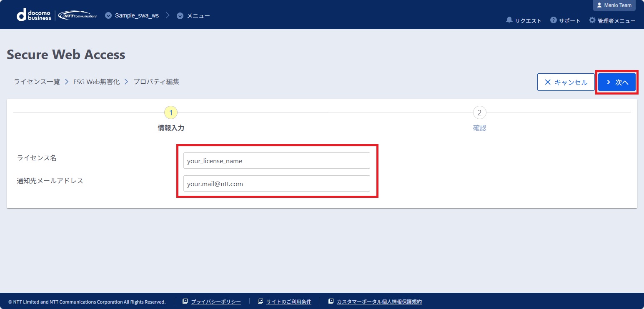Click the NTT Communications logo
Viewport: 644px width, 309px height.
pyautogui.click(x=78, y=16)
